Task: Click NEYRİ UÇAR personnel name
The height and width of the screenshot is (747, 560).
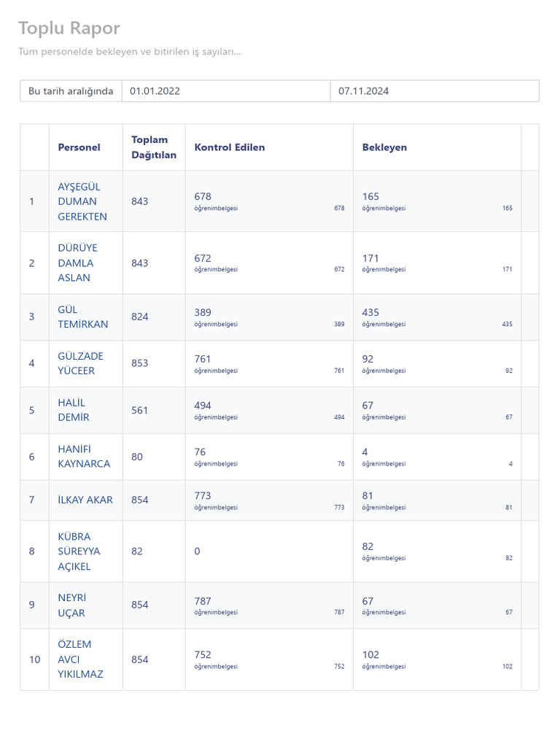Action: pyautogui.click(x=72, y=605)
